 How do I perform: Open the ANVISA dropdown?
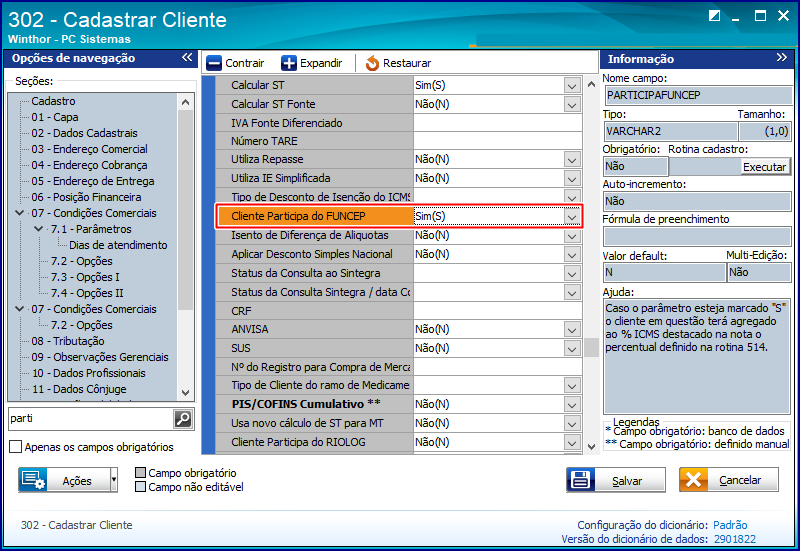(572, 330)
